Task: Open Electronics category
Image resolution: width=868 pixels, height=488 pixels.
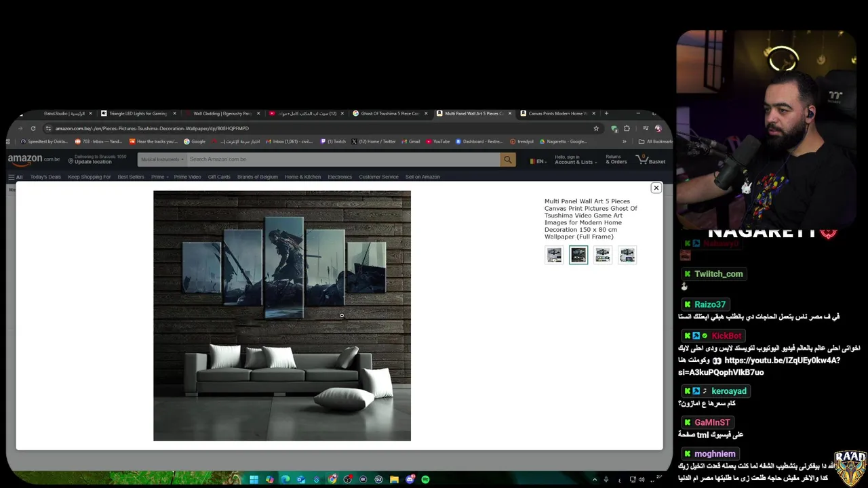Action: click(x=340, y=177)
